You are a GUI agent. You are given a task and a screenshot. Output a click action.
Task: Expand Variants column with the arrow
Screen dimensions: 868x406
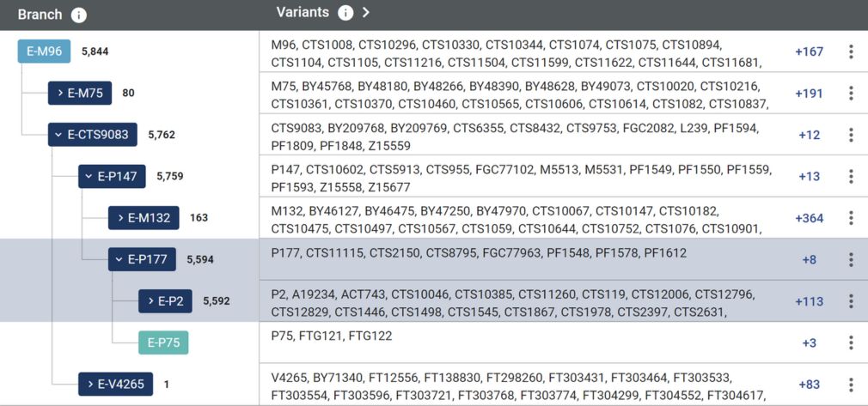(365, 13)
